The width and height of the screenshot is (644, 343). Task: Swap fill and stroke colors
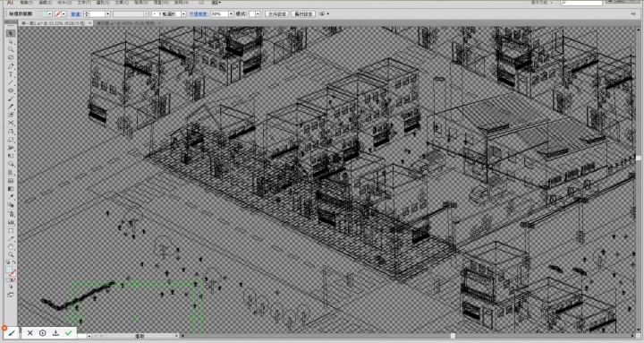pyautogui.click(x=14, y=262)
